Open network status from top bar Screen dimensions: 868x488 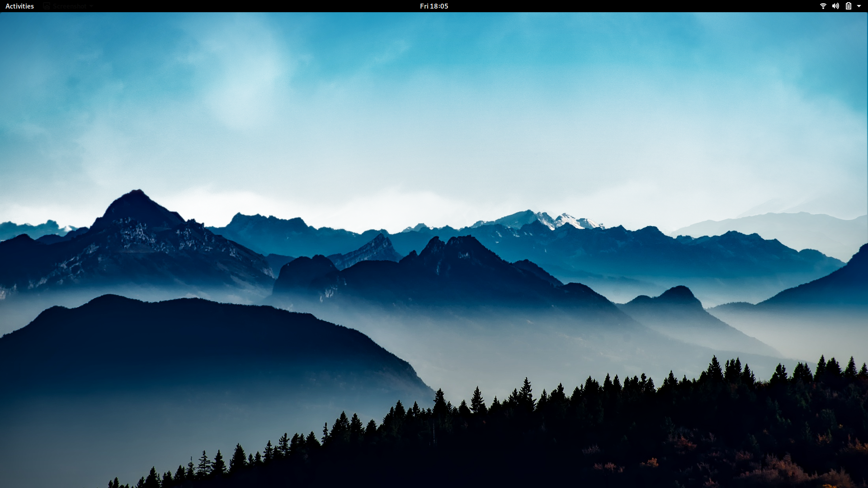pyautogui.click(x=823, y=6)
